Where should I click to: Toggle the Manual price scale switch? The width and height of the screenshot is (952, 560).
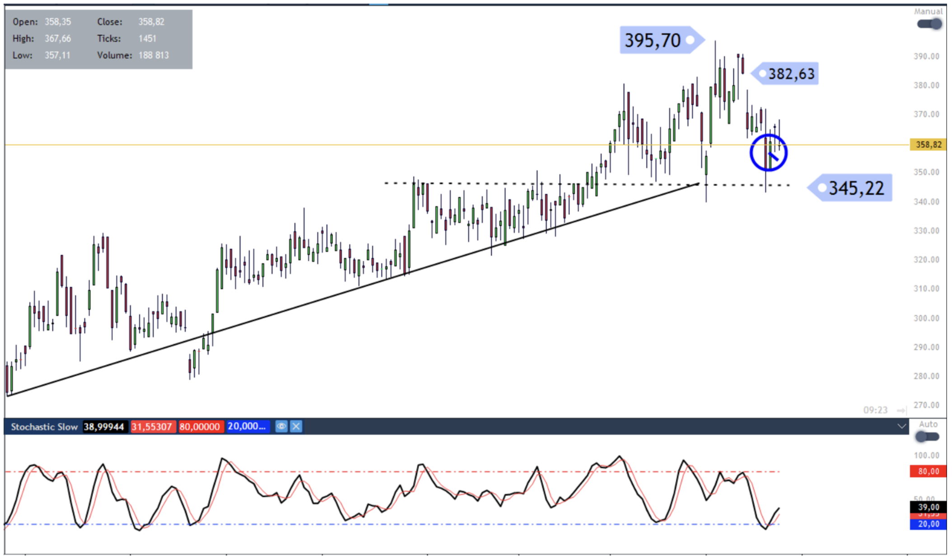click(x=929, y=24)
